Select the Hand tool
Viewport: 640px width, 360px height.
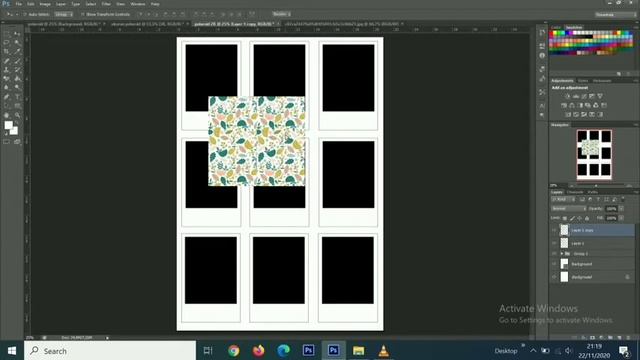click(x=7, y=116)
